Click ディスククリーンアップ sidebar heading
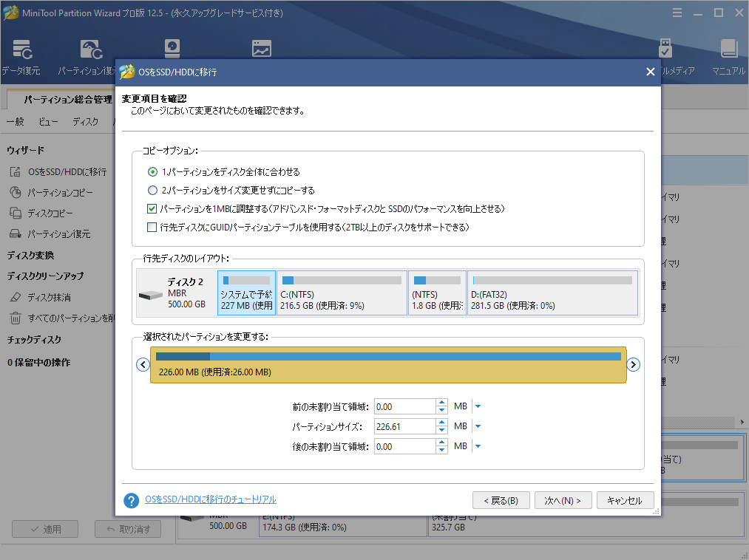The height and width of the screenshot is (560, 749). tap(45, 276)
